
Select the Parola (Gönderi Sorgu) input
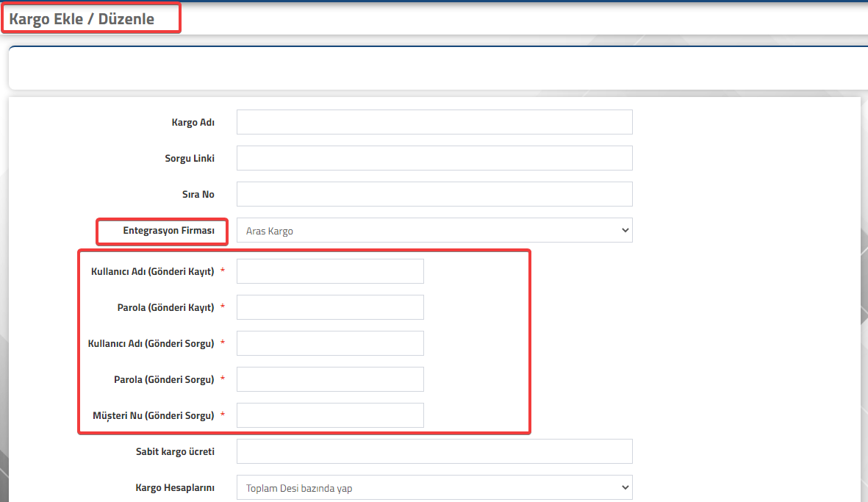click(x=331, y=379)
